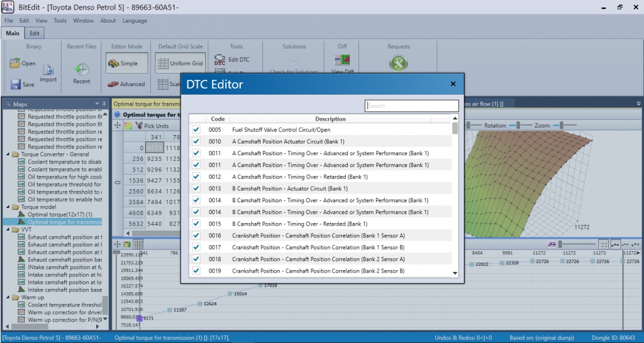
Task: Open the Maps panel dropdown arrow
Action: 97,104
